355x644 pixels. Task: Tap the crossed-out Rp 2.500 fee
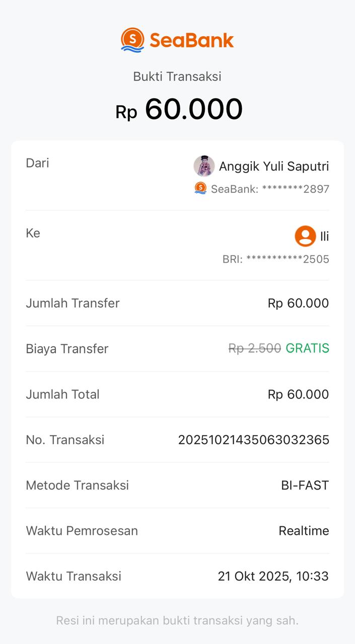click(254, 348)
